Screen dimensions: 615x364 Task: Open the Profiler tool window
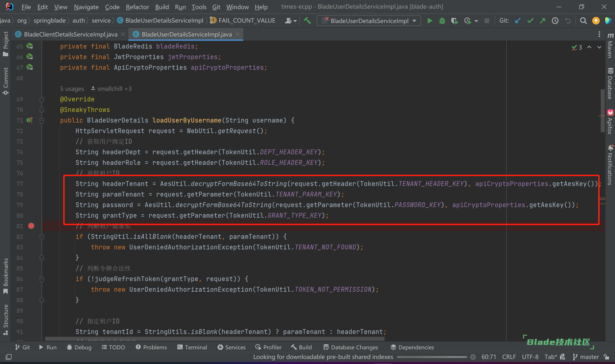268,347
